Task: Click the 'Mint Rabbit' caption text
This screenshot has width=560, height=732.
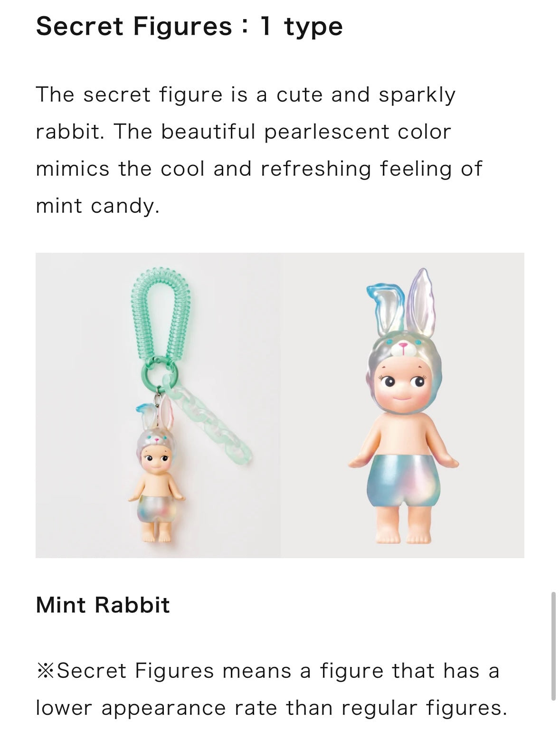Action: point(103,605)
